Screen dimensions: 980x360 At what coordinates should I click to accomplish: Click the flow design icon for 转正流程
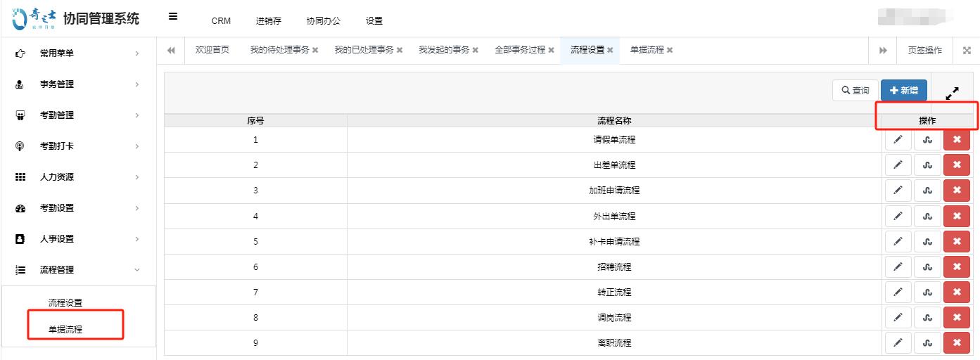coord(927,292)
